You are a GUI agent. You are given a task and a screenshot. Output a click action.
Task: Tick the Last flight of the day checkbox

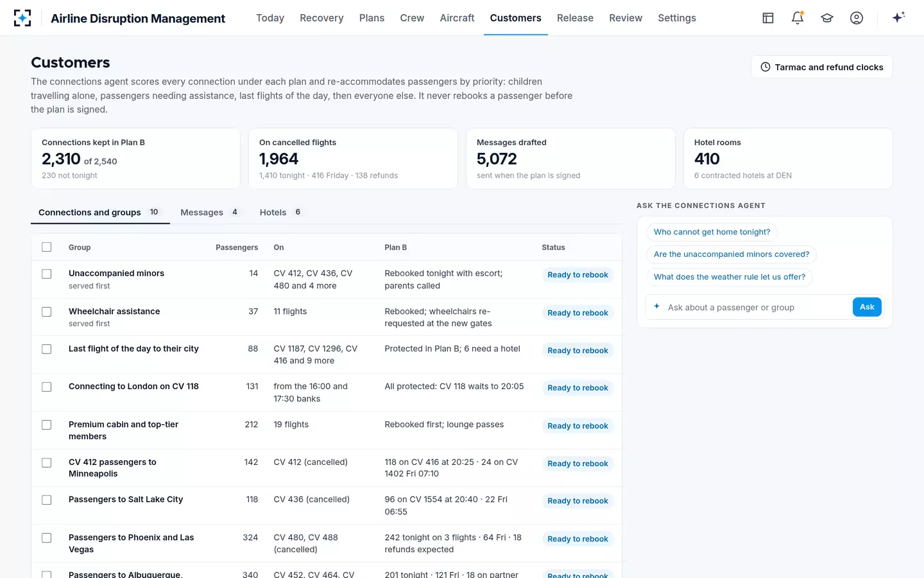[x=46, y=349]
